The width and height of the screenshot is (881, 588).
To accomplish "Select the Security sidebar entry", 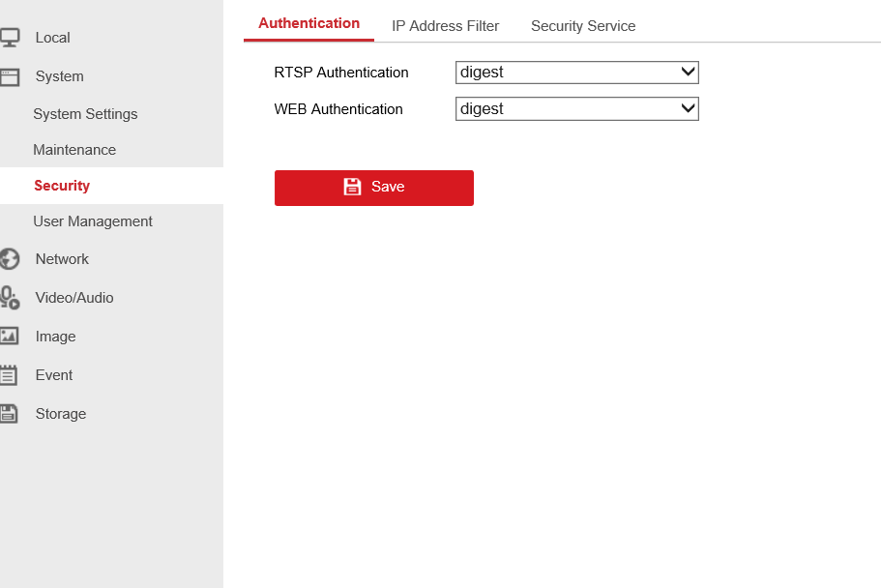I will coord(62,186).
